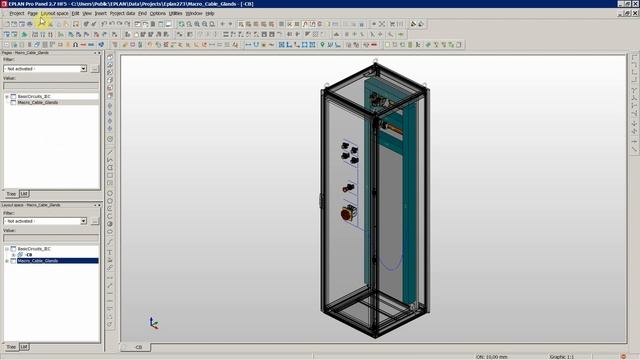Switch to Tree tab in Layout space navigator
Screen dimensions: 640x360
(x=11, y=347)
